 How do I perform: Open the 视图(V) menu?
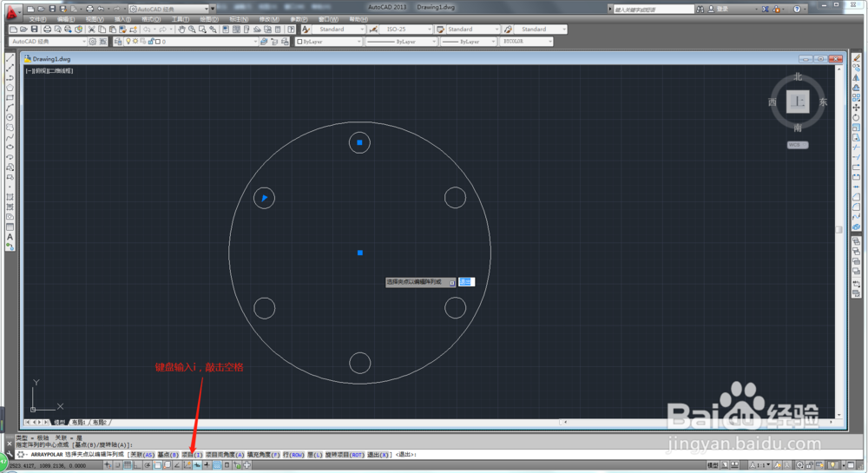pyautogui.click(x=95, y=19)
